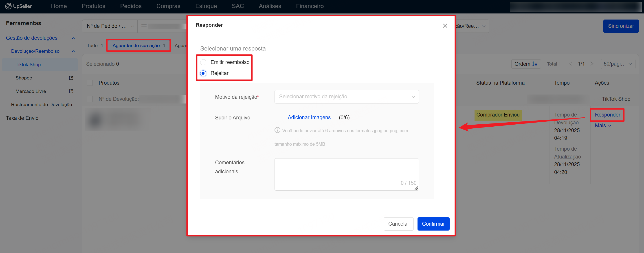This screenshot has width=644, height=253.
Task: Check the Produtos select-all checkbox
Action: click(90, 83)
